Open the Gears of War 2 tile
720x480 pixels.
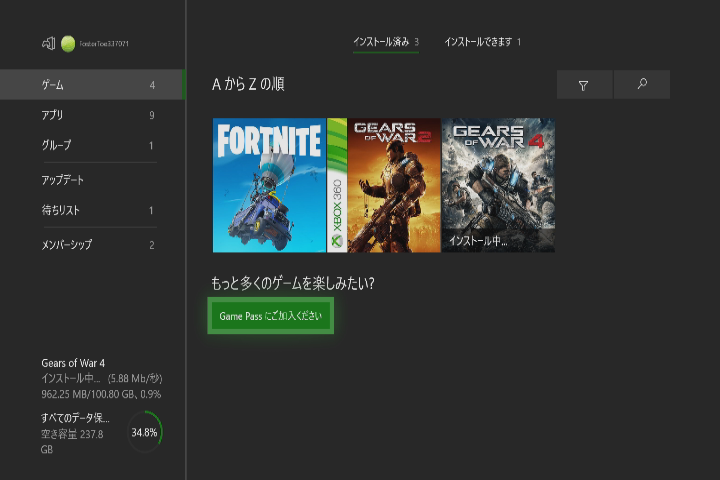384,185
